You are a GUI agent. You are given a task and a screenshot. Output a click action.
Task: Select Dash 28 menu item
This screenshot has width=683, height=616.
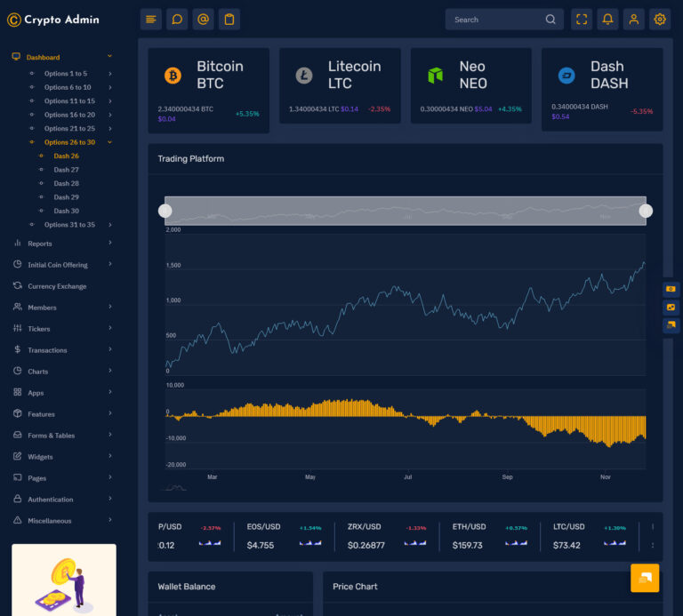click(x=66, y=183)
